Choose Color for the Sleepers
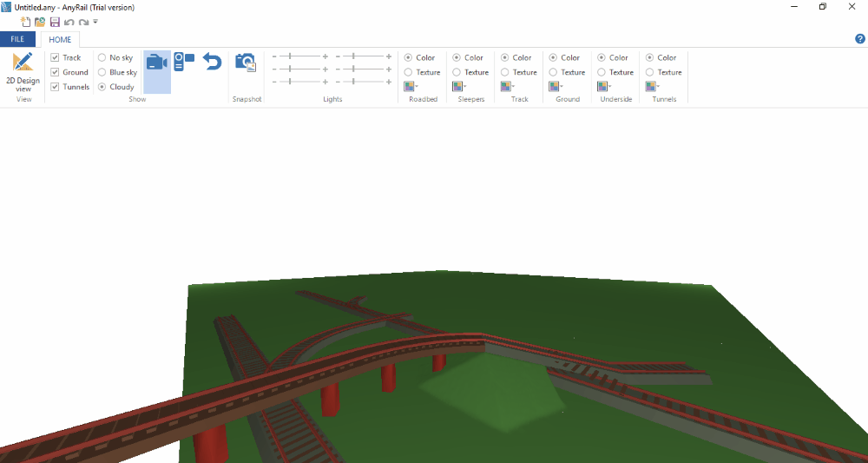Viewport: 868px width, 463px height. [x=457, y=57]
